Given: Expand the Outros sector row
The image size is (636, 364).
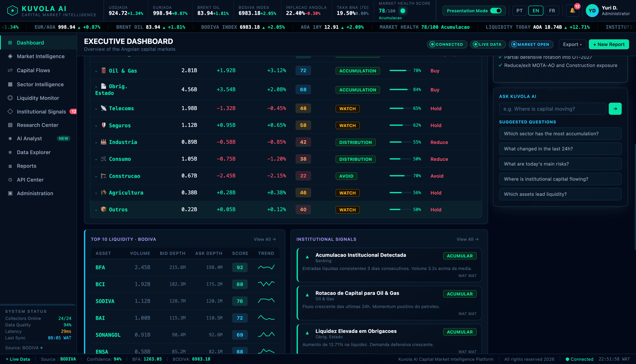Looking at the screenshot, I should click(x=96, y=210).
